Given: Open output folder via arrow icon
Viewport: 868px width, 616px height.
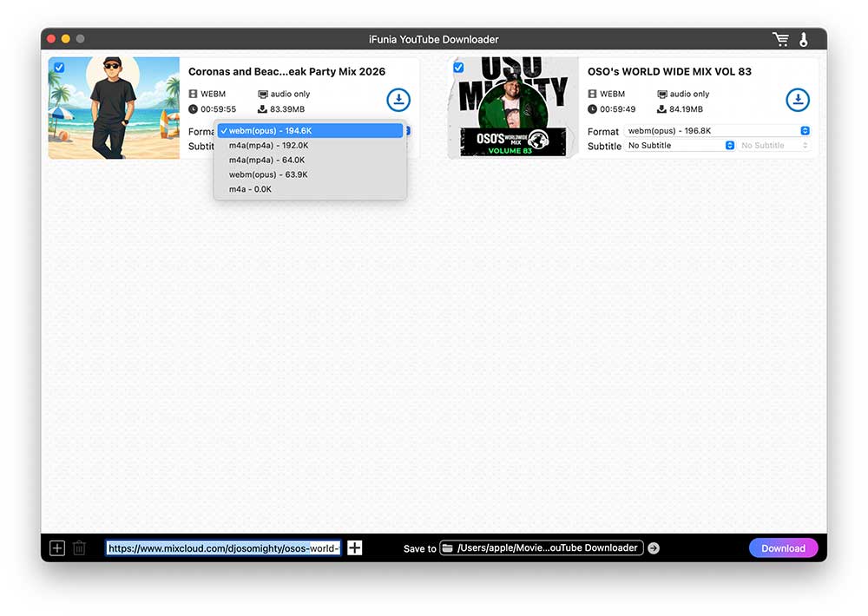Looking at the screenshot, I should coord(654,548).
